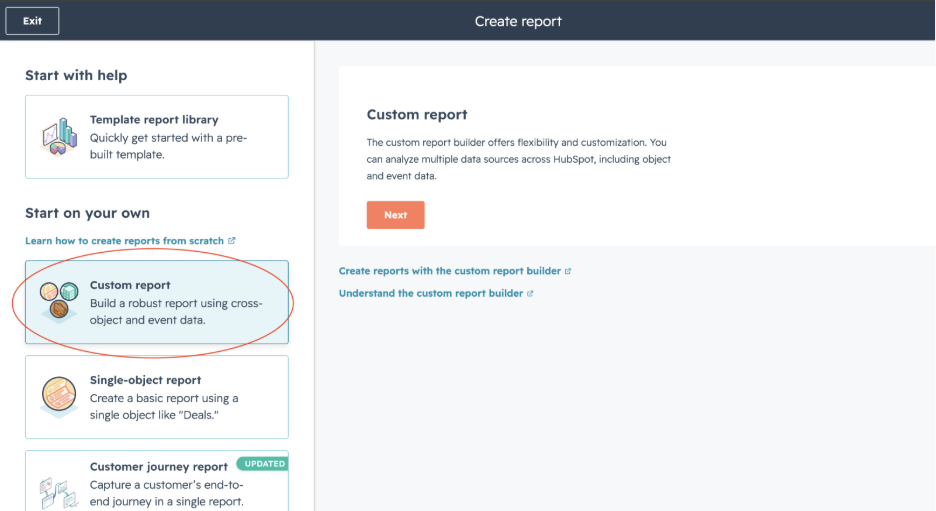Select the Customer journey report card
This screenshot has width=936, height=511.
pyautogui.click(x=157, y=481)
